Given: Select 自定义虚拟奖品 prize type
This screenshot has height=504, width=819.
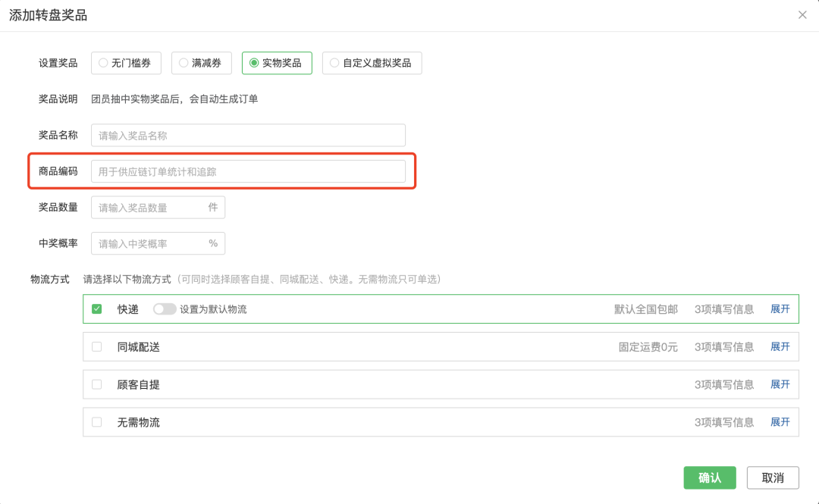Looking at the screenshot, I should pyautogui.click(x=372, y=63).
